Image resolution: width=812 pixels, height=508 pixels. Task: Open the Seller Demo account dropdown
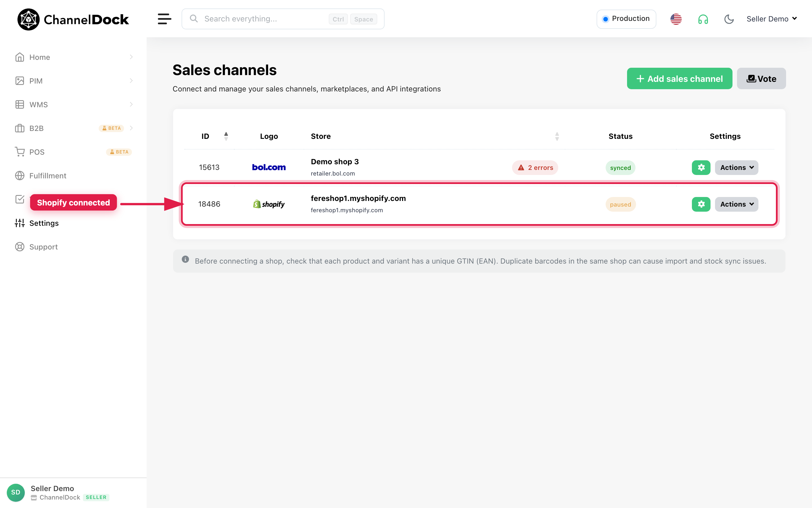(771, 19)
